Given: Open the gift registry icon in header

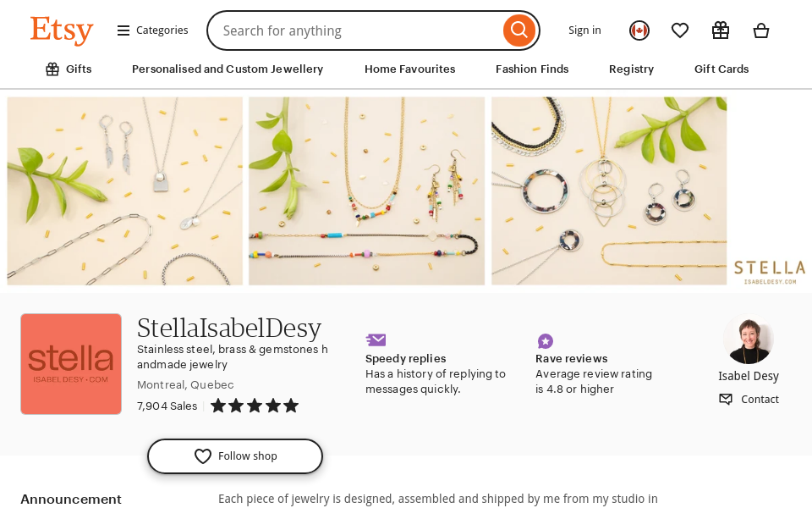Looking at the screenshot, I should 721,30.
